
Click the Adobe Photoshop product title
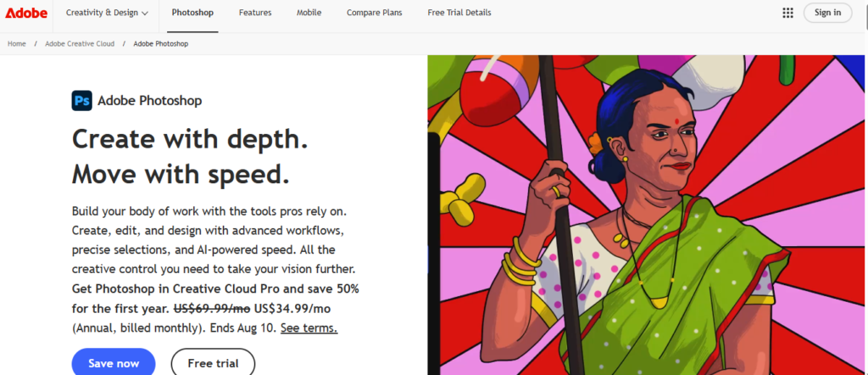pos(149,101)
